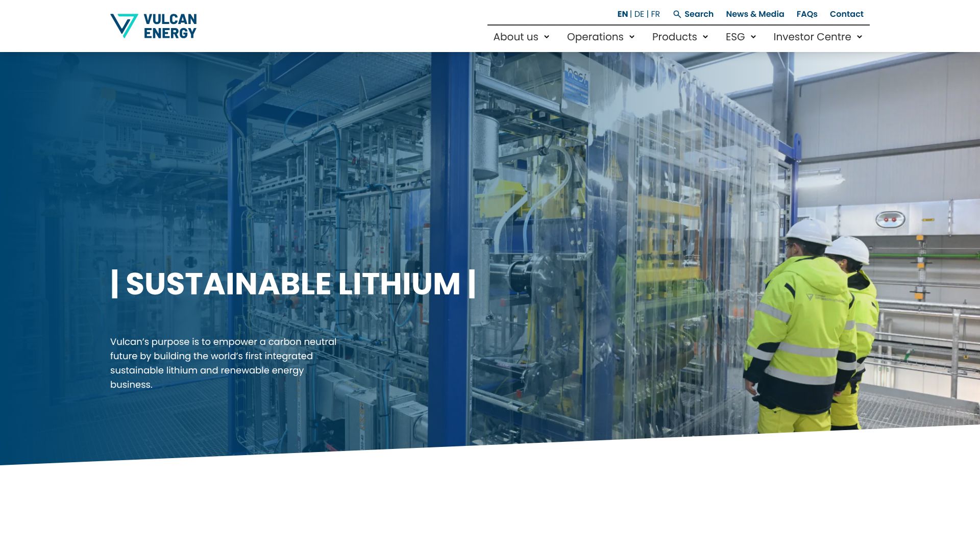Open the About us menu
The height and width of the screenshot is (551, 980).
click(516, 37)
